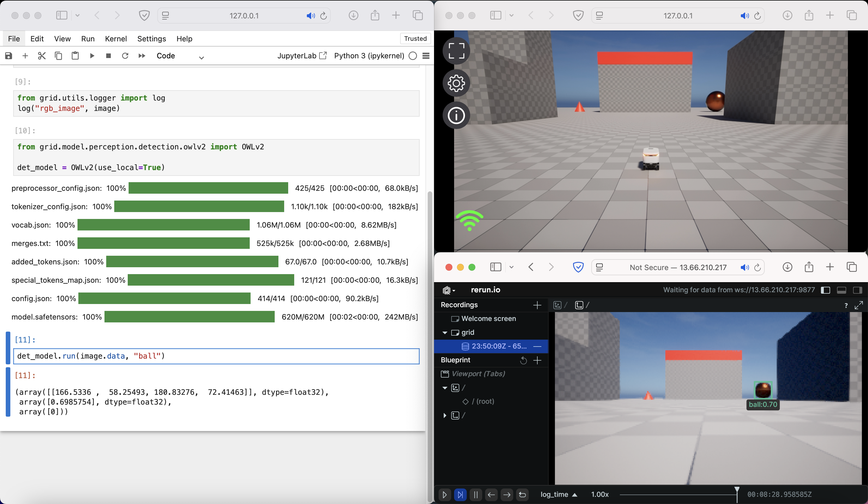Add a new recording with the plus icon
This screenshot has height=504, width=868.
click(537, 305)
